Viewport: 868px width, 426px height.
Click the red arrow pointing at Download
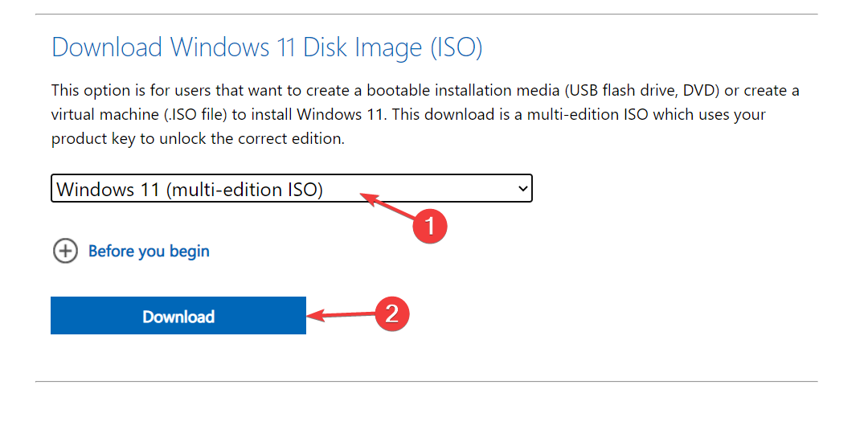click(x=338, y=315)
